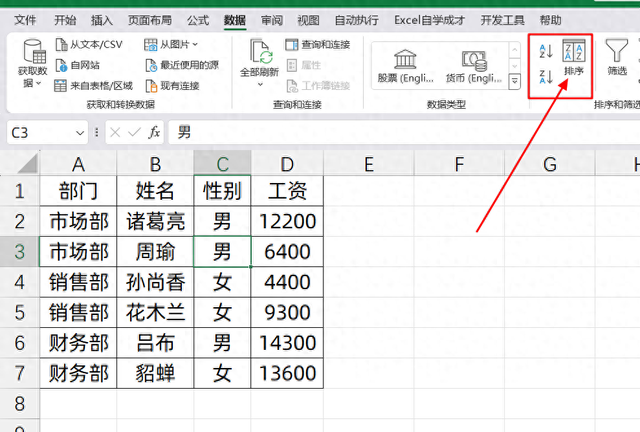Open the Excel自学成才 tab
The width and height of the screenshot is (640, 432).
pos(429,20)
